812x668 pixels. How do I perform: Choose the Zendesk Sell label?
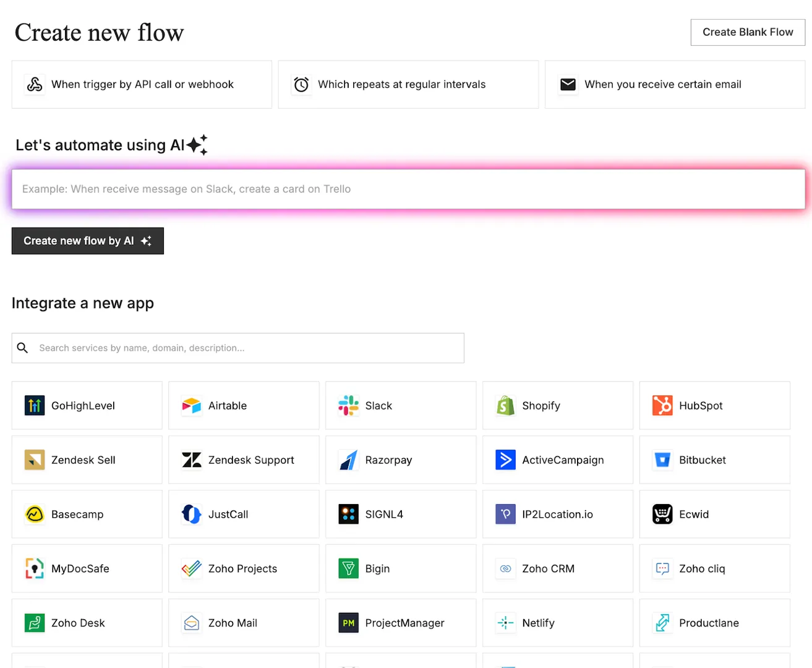pos(83,460)
